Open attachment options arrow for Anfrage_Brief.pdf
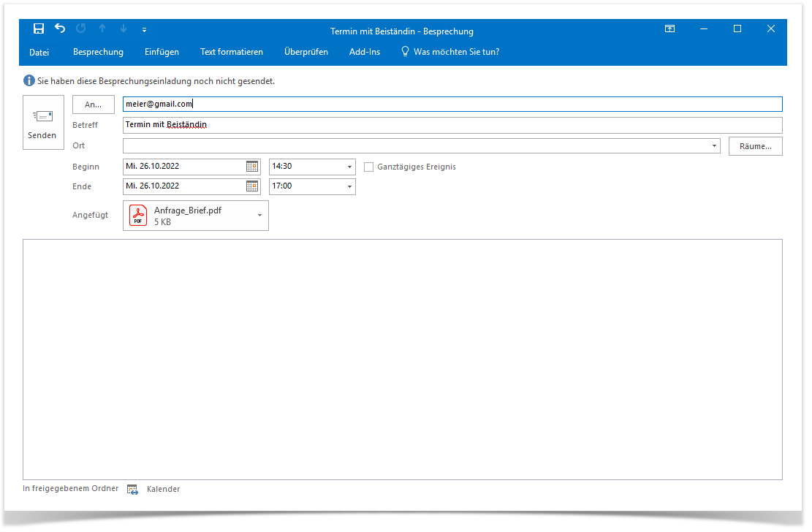The height and width of the screenshot is (532, 812). [259, 216]
